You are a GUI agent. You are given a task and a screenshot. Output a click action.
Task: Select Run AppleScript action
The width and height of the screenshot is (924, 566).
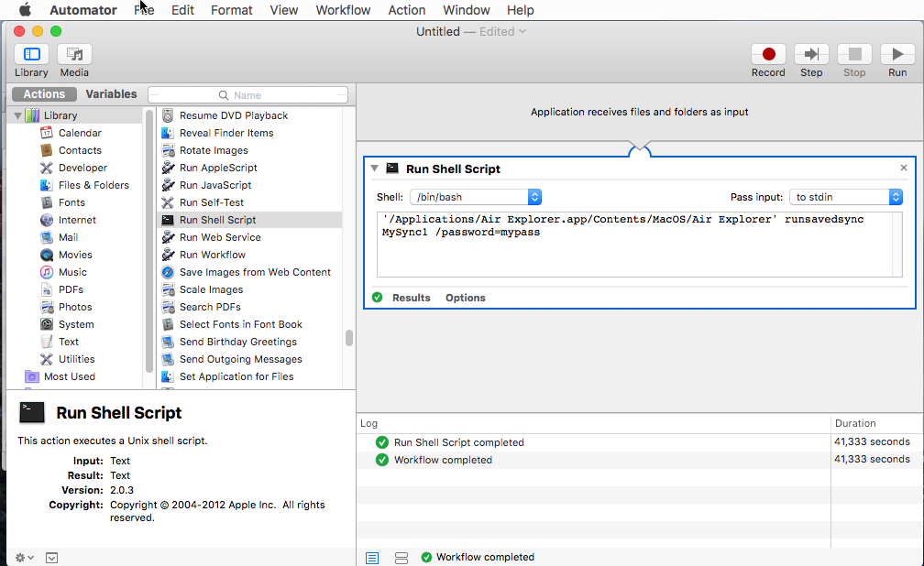pyautogui.click(x=218, y=168)
